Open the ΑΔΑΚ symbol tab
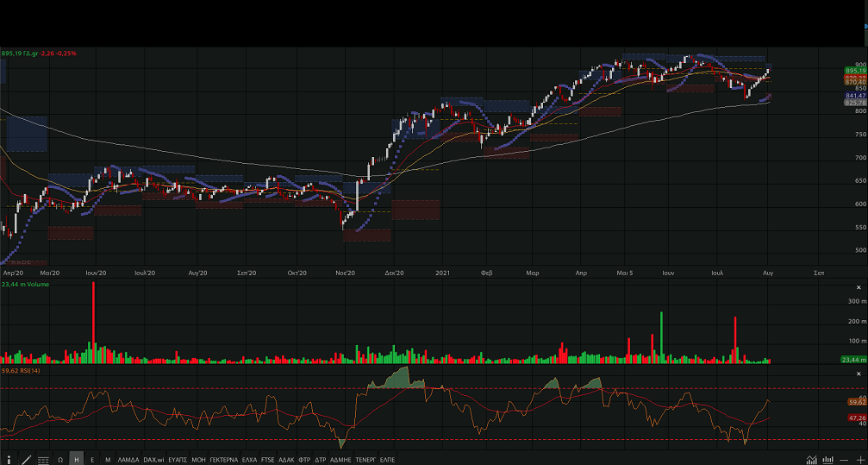The image size is (868, 465). coord(286,460)
